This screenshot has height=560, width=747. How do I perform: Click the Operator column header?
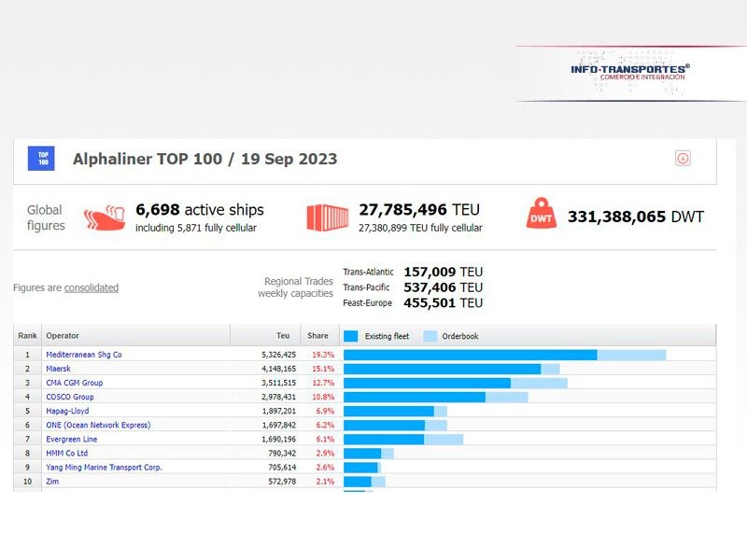pos(135,335)
